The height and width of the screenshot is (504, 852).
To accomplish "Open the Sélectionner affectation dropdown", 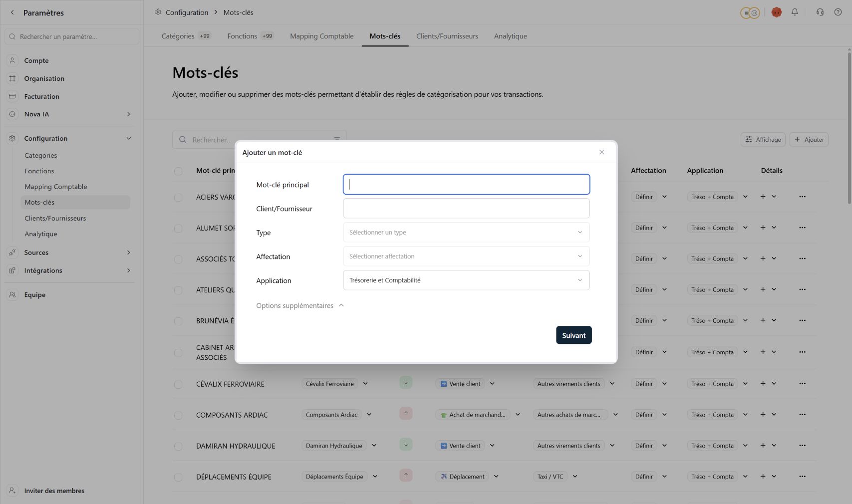I will 466,256.
